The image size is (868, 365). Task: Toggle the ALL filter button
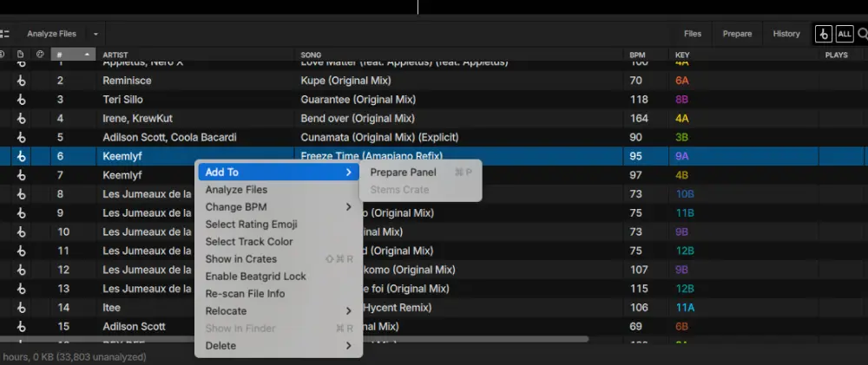(844, 34)
